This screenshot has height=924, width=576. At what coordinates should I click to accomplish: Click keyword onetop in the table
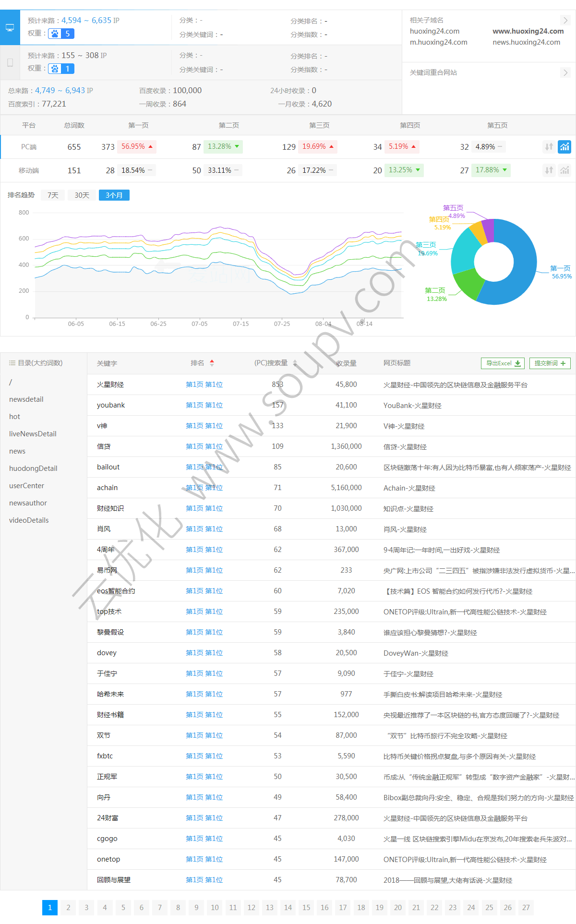[x=108, y=859]
